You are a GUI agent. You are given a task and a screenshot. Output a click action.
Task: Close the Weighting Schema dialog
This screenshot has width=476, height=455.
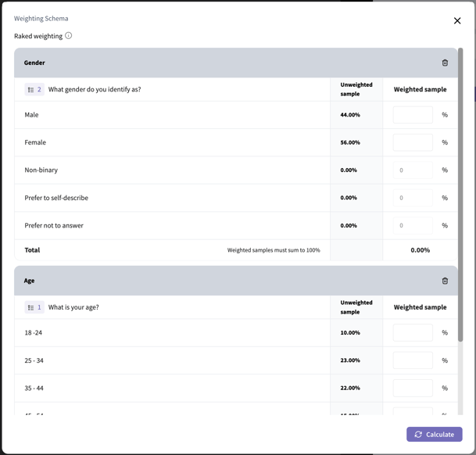pyautogui.click(x=457, y=20)
